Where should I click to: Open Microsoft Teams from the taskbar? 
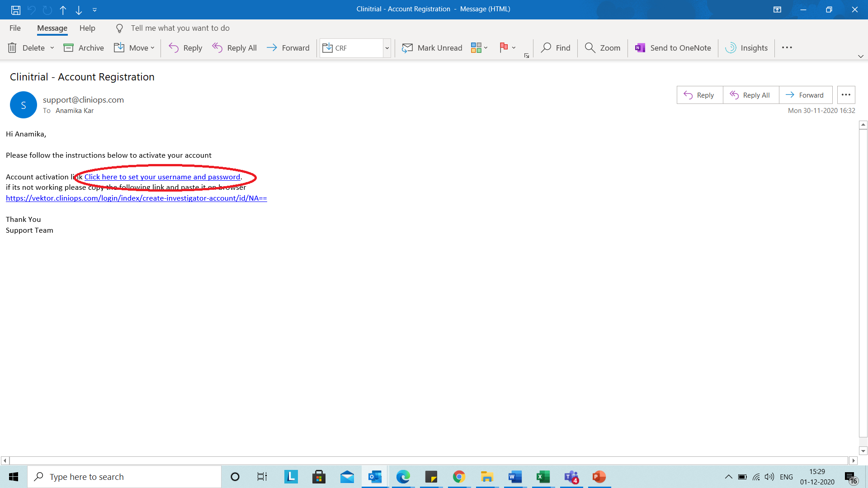(571, 477)
